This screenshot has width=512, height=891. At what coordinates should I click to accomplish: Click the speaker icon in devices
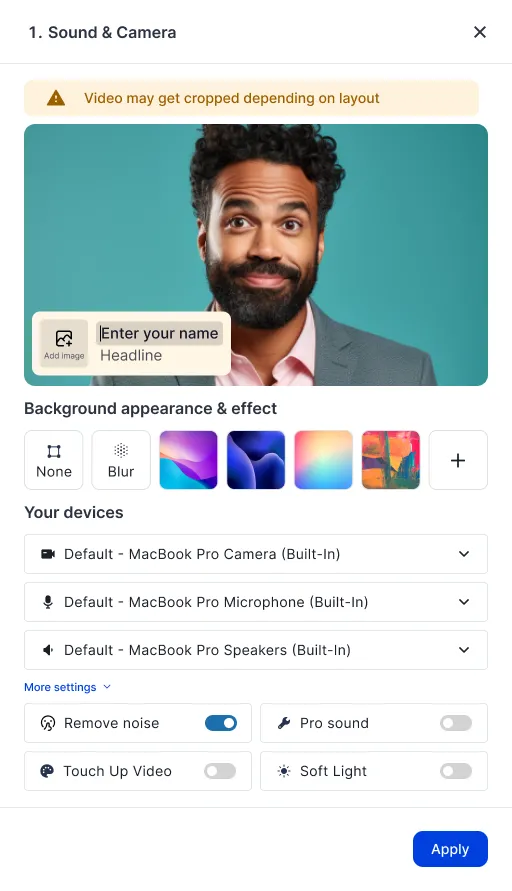click(48, 650)
